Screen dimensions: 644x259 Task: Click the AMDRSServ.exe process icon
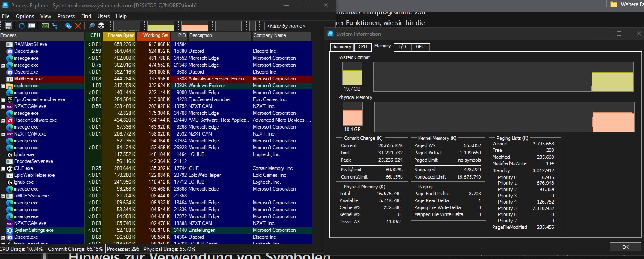(x=10, y=196)
